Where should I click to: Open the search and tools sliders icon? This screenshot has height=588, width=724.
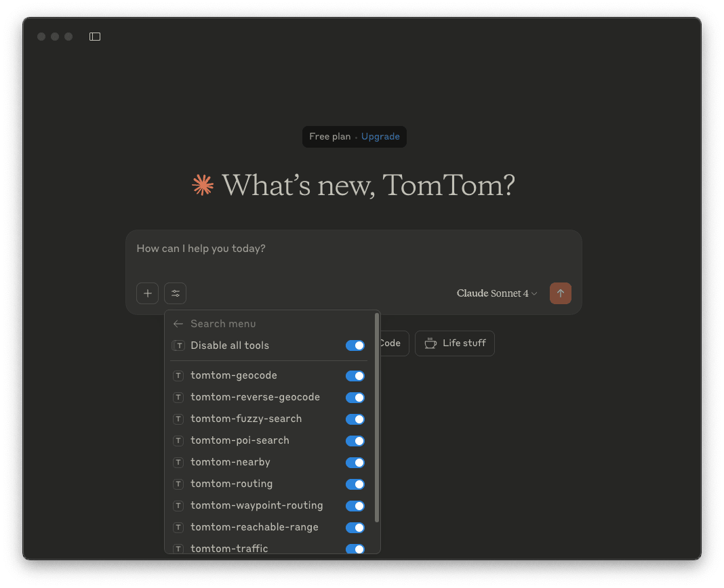pos(175,293)
